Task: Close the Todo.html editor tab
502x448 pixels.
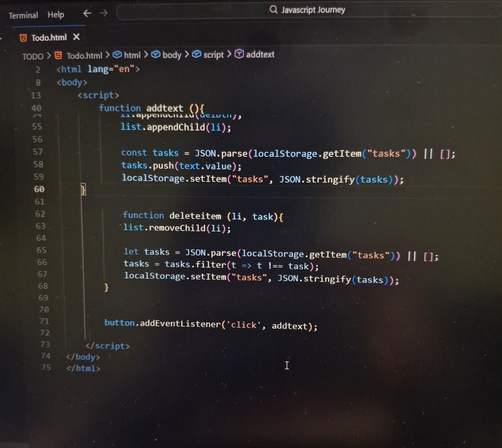Action: tap(76, 37)
